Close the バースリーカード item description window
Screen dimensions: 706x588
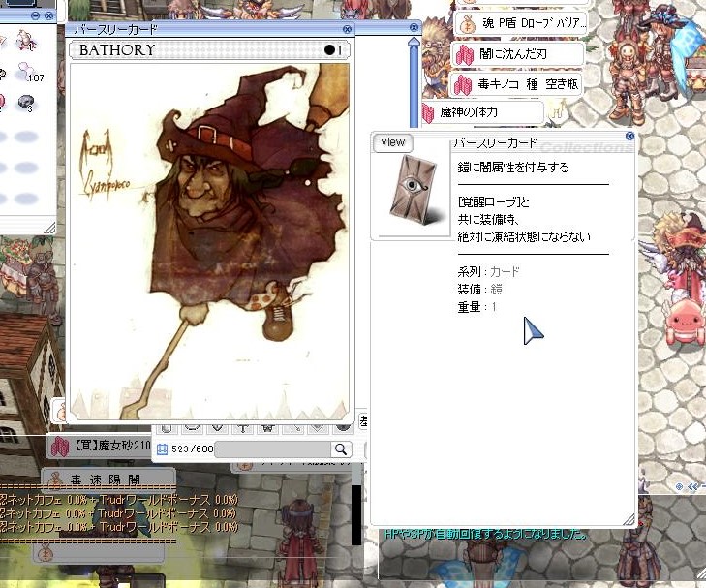[629, 136]
